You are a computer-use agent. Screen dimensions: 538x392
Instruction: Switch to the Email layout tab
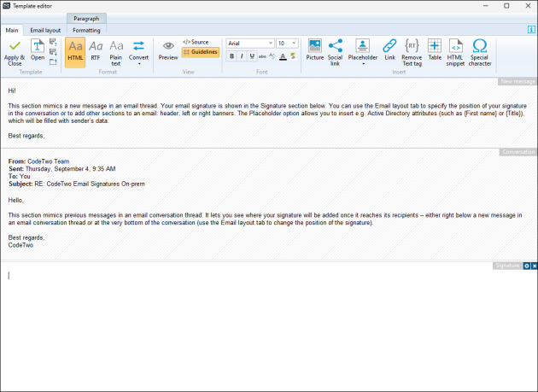pos(45,30)
